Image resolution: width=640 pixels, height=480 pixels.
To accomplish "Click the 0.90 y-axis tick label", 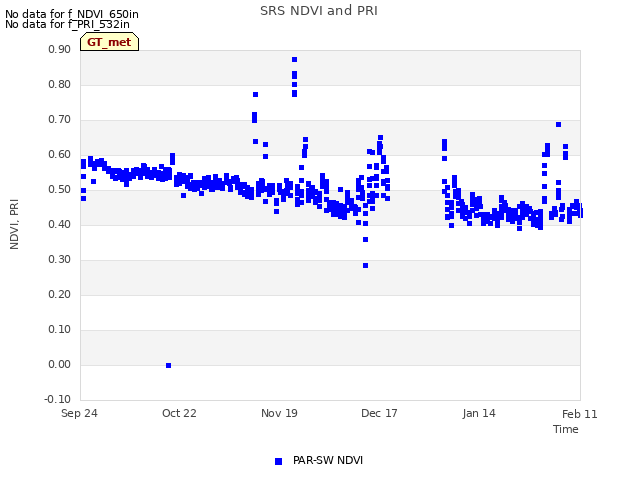I will pyautogui.click(x=60, y=49).
